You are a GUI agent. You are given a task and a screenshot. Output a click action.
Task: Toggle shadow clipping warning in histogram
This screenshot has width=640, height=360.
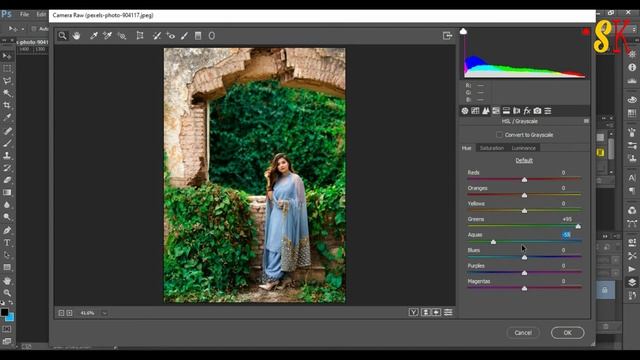point(463,31)
